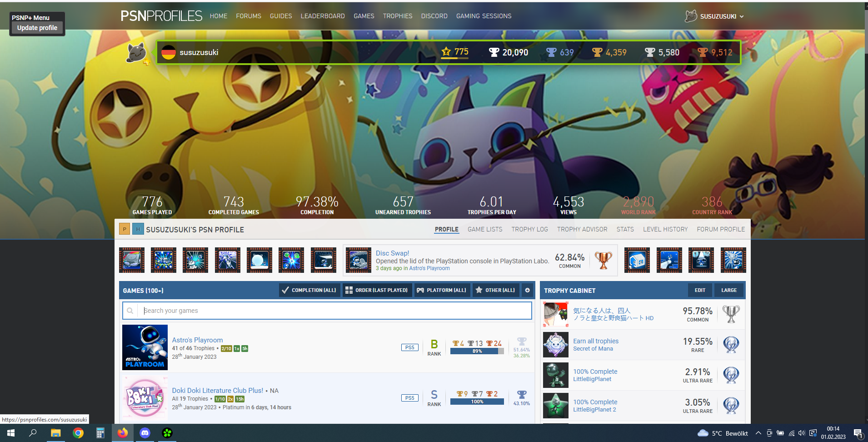Click the level 775 star icon
The height and width of the screenshot is (442, 868).
446,52
